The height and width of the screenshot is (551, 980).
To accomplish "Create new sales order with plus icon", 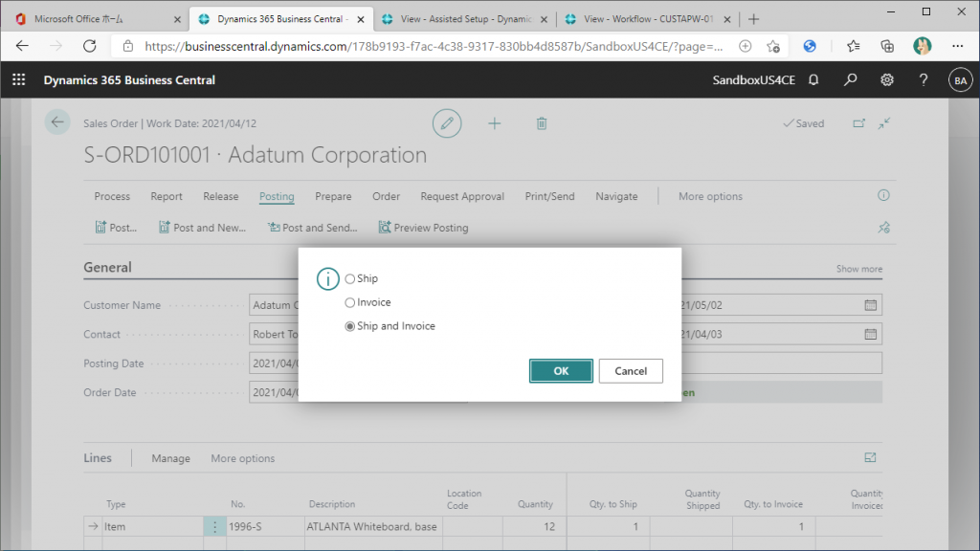I will [495, 123].
